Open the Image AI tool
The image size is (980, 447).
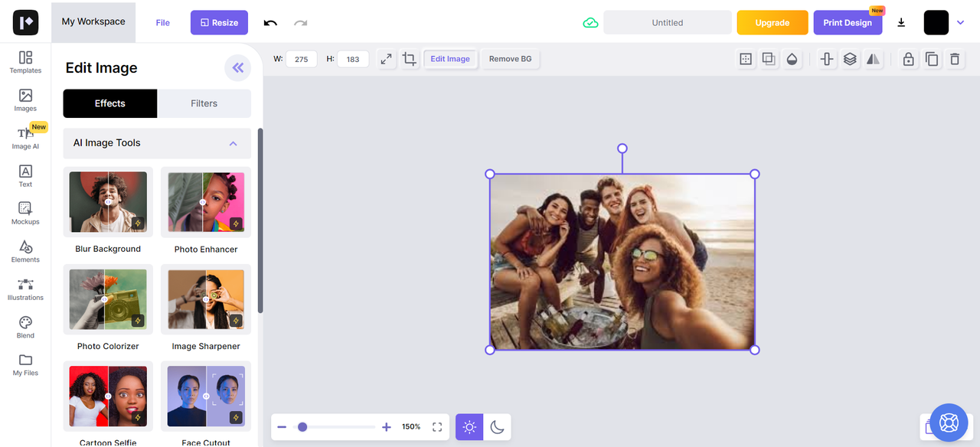tap(25, 138)
